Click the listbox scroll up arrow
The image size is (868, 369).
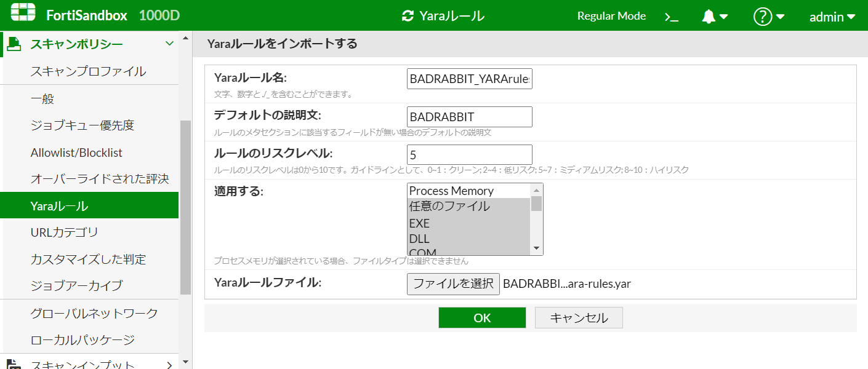tap(536, 190)
